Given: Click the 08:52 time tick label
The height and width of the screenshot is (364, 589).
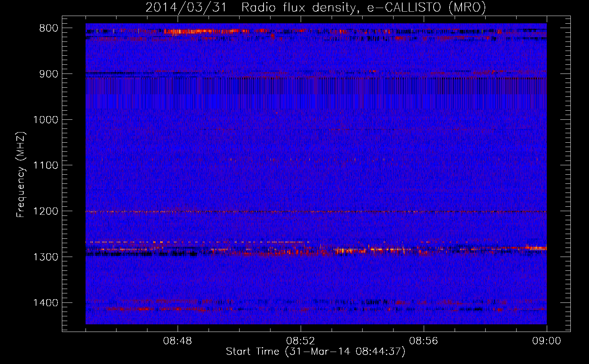Looking at the screenshot, I should pyautogui.click(x=301, y=341).
